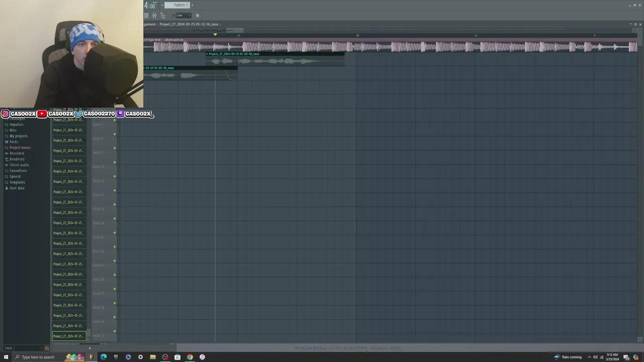Select the pink waveform clip in the playlist
Viewport: 644px width, 362px height.
pos(352,46)
